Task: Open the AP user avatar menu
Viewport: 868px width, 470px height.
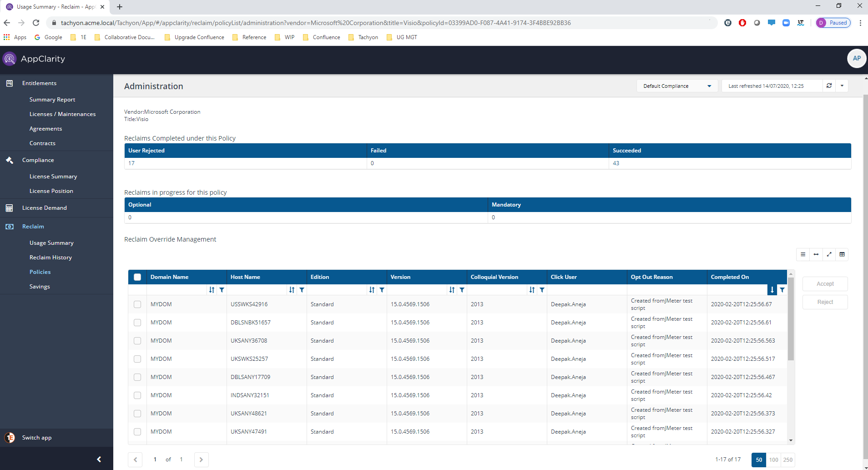Action: [857, 58]
